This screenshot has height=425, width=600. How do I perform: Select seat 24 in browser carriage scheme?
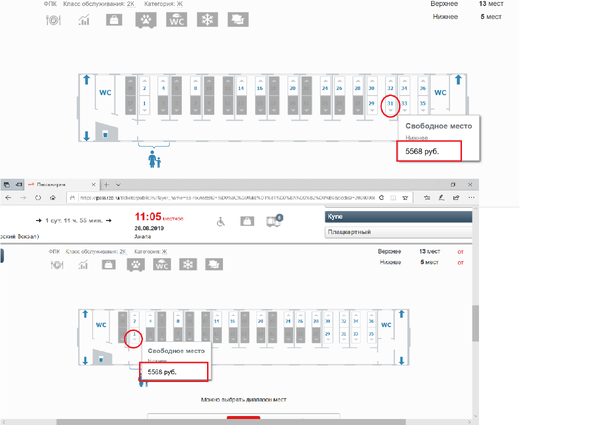(x=288, y=320)
